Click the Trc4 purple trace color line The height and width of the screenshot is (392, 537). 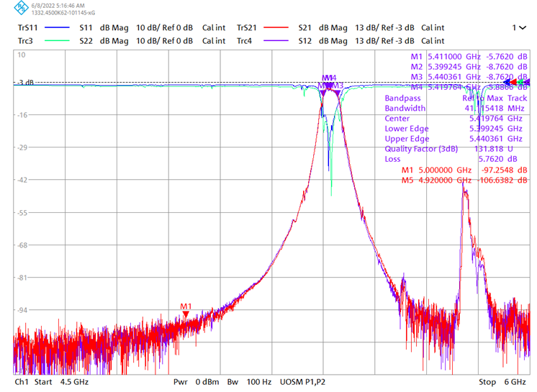pos(276,41)
